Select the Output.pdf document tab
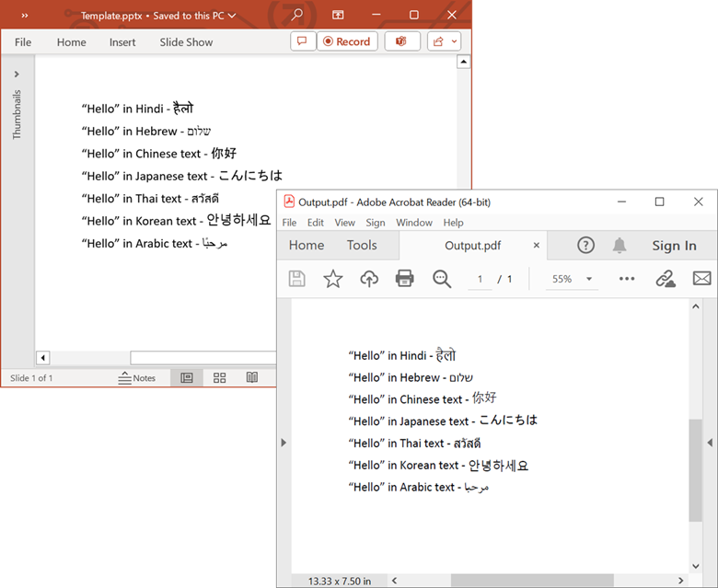Screen dimensions: 718x588 tap(472, 246)
